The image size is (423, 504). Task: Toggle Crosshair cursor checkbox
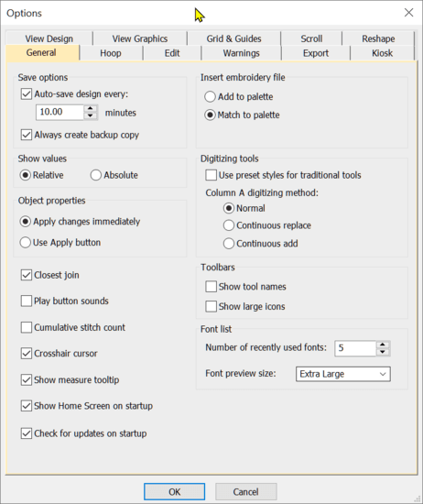27,354
